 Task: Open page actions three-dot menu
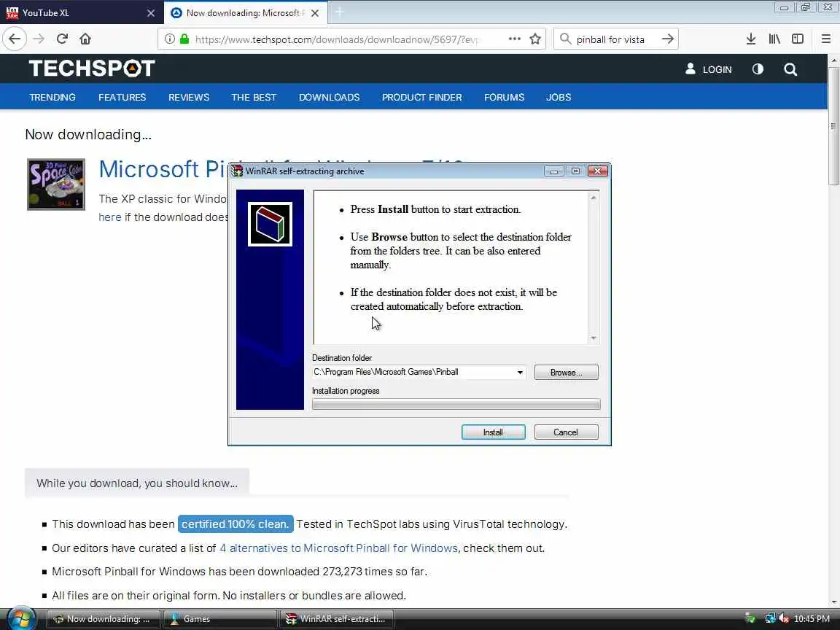[514, 39]
